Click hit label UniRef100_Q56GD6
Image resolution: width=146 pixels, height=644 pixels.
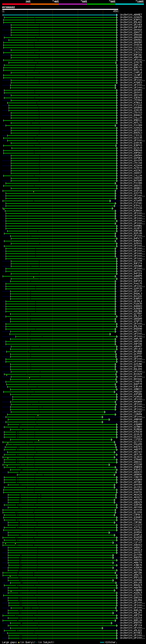pos(131,35)
